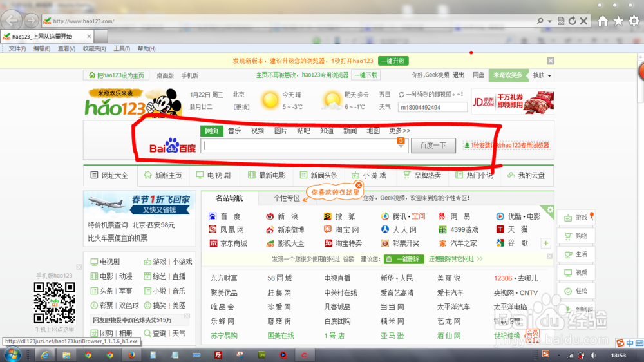Dismiss the yellow upgrade notification bar
This screenshot has height=362, width=644.
551,61
